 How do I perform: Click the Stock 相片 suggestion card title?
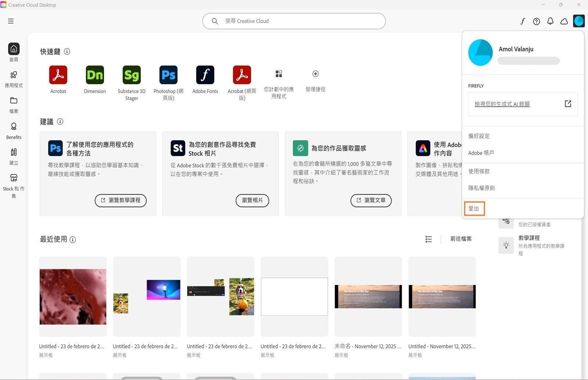[222, 149]
